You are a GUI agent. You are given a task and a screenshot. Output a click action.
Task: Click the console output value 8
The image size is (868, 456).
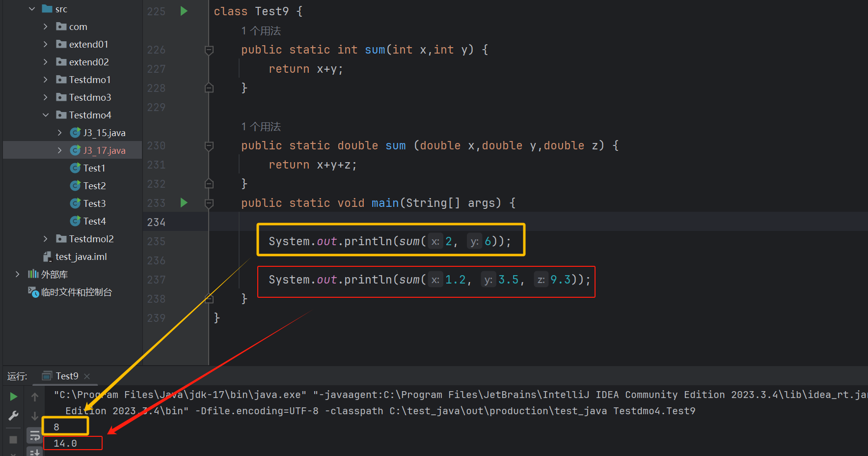[56, 427]
